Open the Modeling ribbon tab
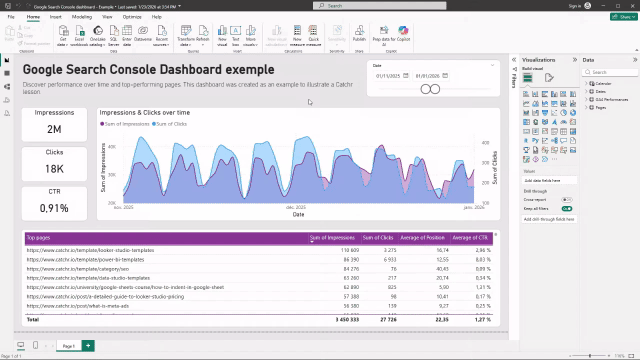 click(x=82, y=17)
